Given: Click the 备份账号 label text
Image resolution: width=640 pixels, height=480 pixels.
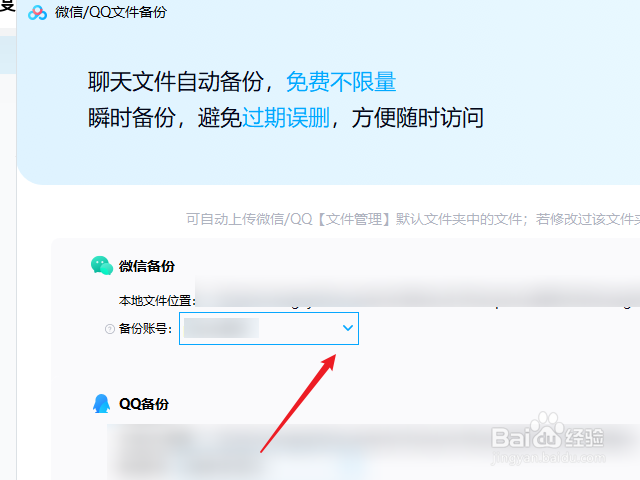Looking at the screenshot, I should [145, 329].
